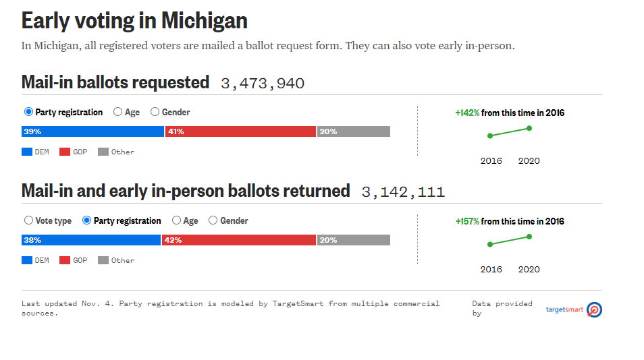644x360 pixels.
Task: Switch to Vote type for ballots returned
Action: (28, 220)
